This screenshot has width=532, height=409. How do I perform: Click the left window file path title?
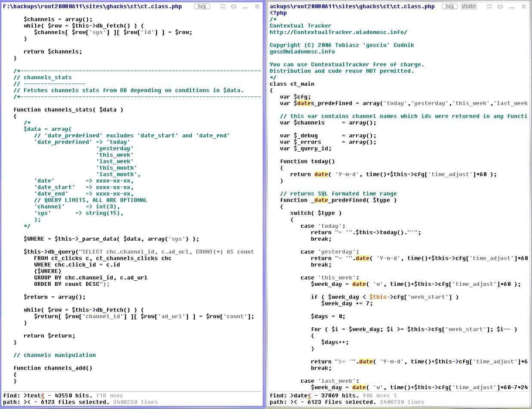click(92, 6)
